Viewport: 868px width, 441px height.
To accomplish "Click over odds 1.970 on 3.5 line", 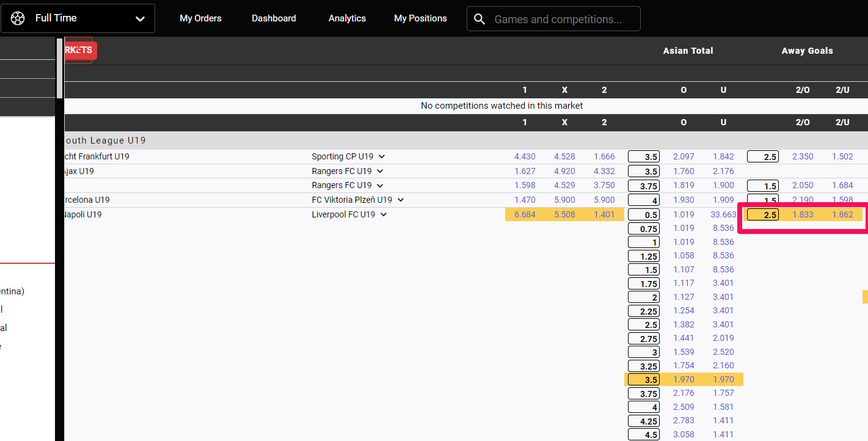I will pos(684,379).
